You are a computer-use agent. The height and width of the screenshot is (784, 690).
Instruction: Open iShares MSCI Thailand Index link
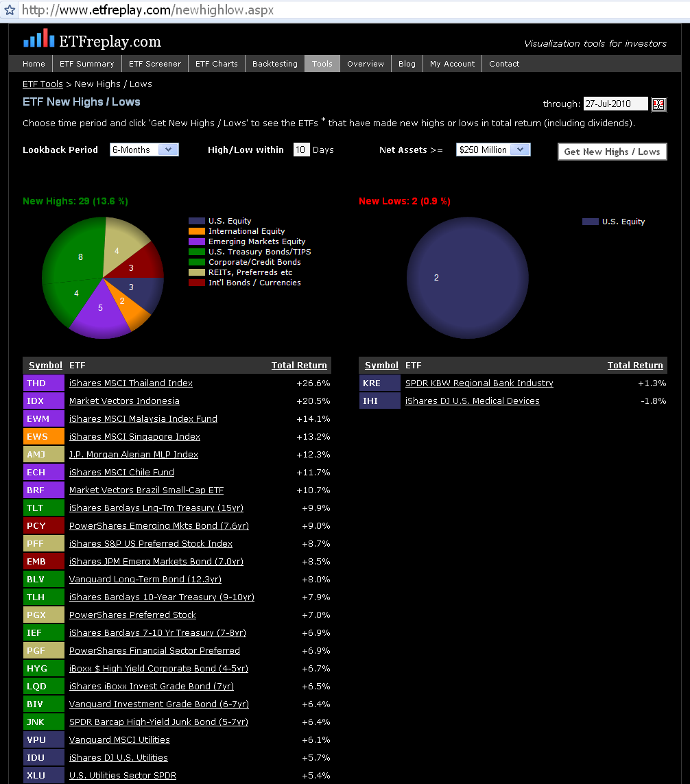coord(131,383)
